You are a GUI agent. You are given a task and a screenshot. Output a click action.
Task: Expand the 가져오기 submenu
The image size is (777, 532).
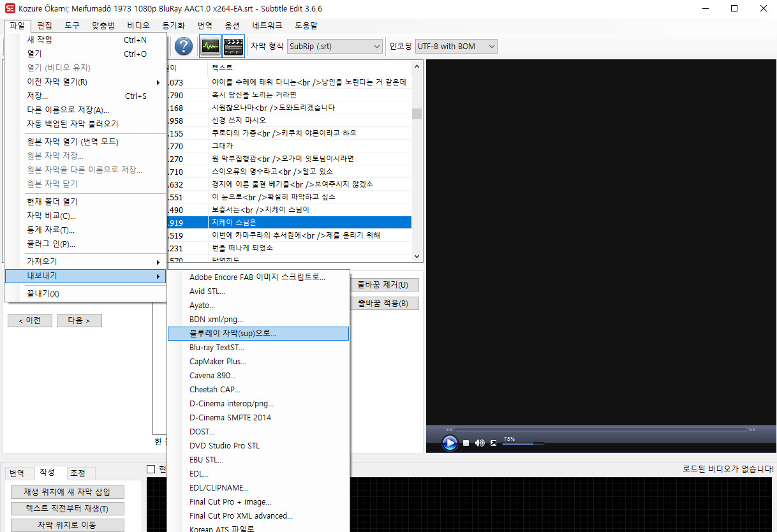coord(85,262)
